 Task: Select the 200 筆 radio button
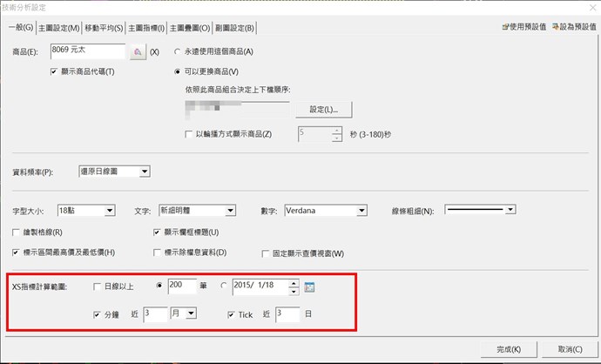coord(159,286)
